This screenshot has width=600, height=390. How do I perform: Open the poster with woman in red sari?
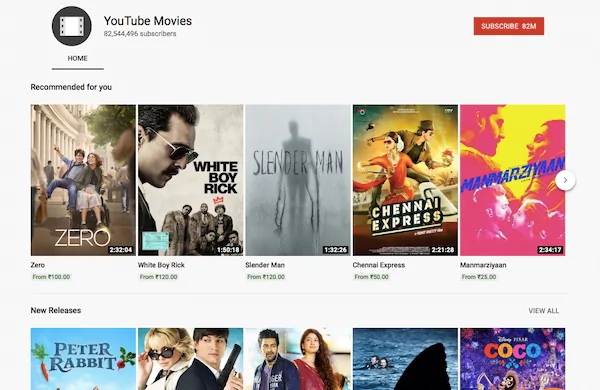[298, 359]
